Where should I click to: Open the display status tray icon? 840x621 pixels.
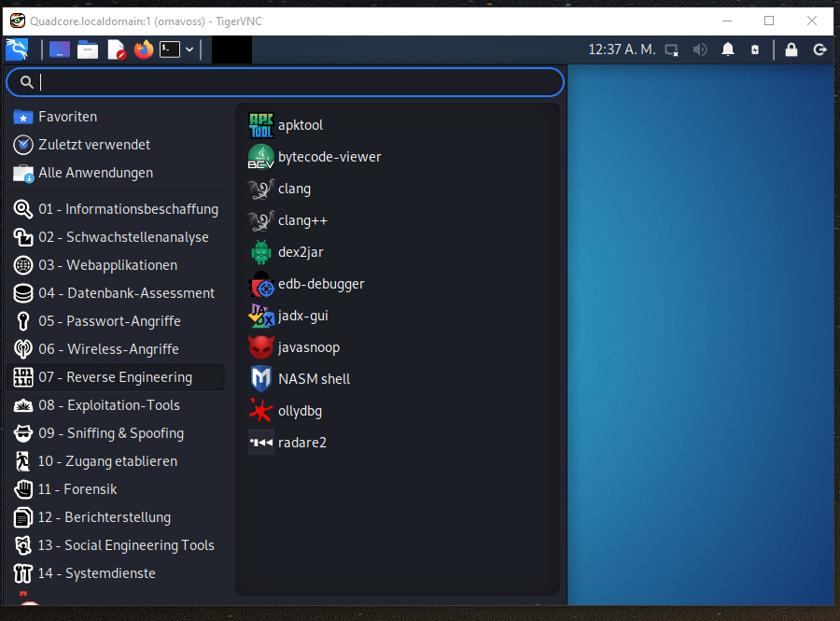(672, 50)
